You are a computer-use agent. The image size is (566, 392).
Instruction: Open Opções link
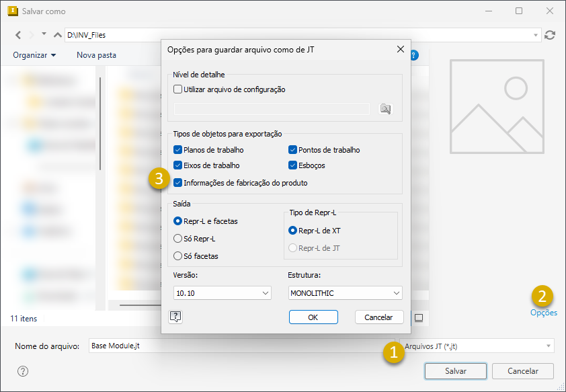(544, 313)
